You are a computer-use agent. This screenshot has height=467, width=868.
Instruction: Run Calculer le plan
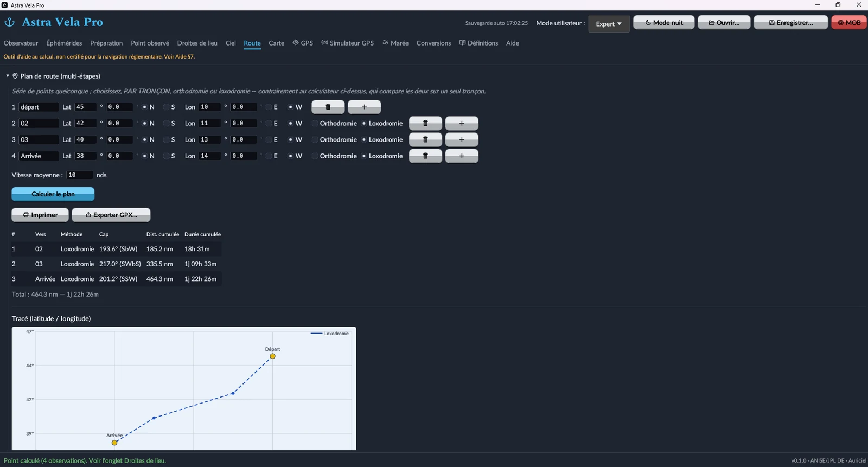click(53, 194)
